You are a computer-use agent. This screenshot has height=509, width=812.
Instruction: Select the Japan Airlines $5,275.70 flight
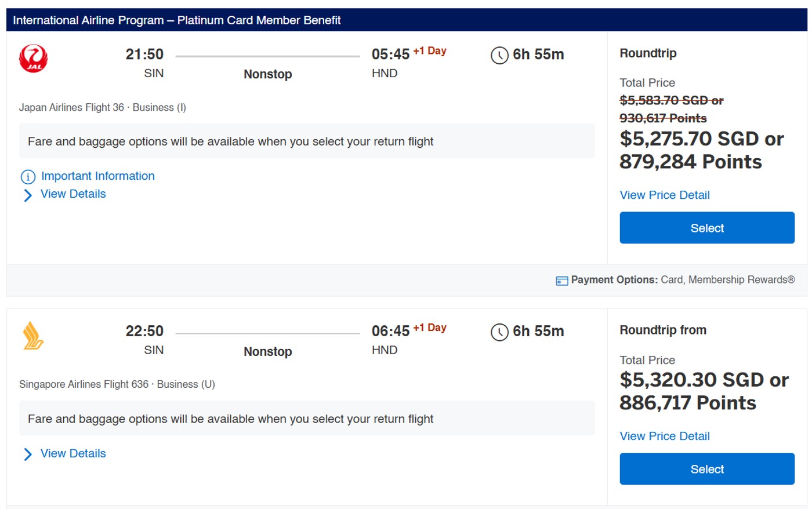(x=706, y=228)
